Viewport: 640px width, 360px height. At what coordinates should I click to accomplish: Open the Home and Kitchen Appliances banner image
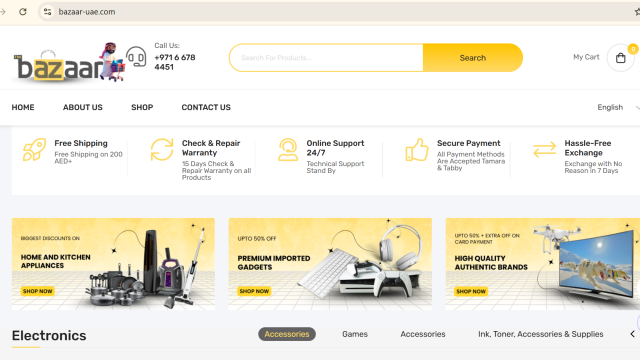point(113,264)
